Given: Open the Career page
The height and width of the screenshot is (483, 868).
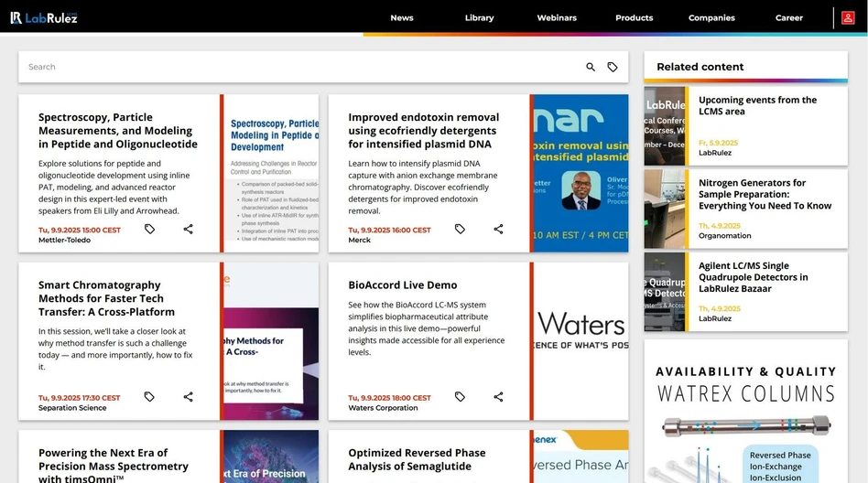Looking at the screenshot, I should click(788, 17).
